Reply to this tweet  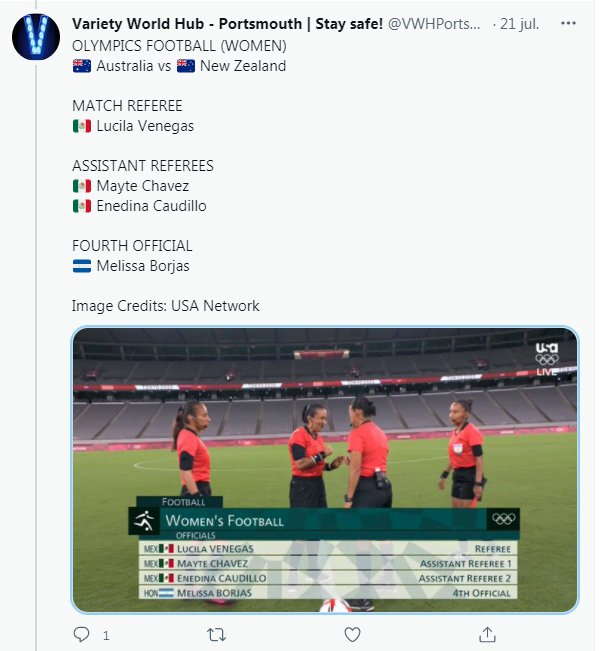83,634
